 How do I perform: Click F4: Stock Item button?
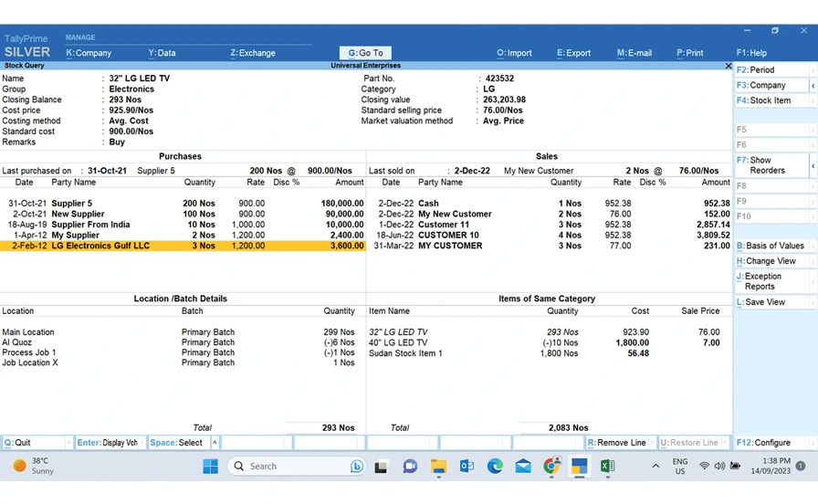pyautogui.click(x=772, y=100)
